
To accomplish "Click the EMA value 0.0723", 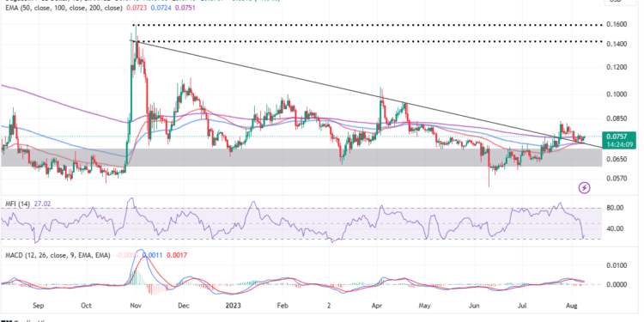I will [x=137, y=9].
